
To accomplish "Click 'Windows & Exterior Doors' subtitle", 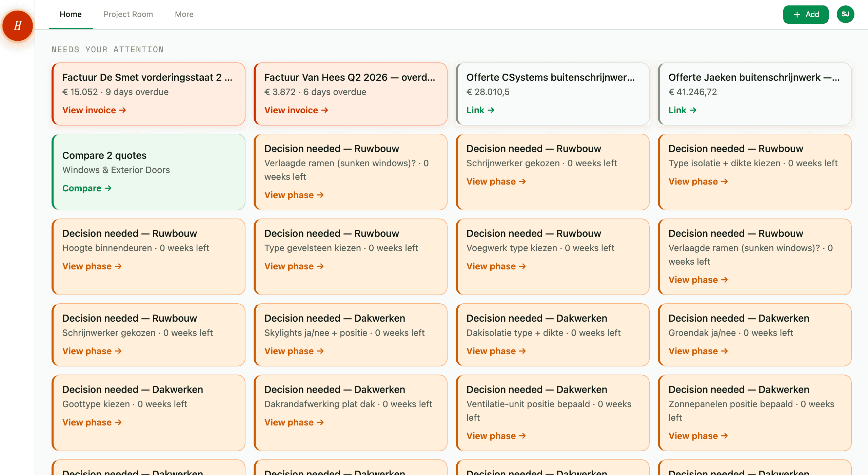I will (116, 170).
